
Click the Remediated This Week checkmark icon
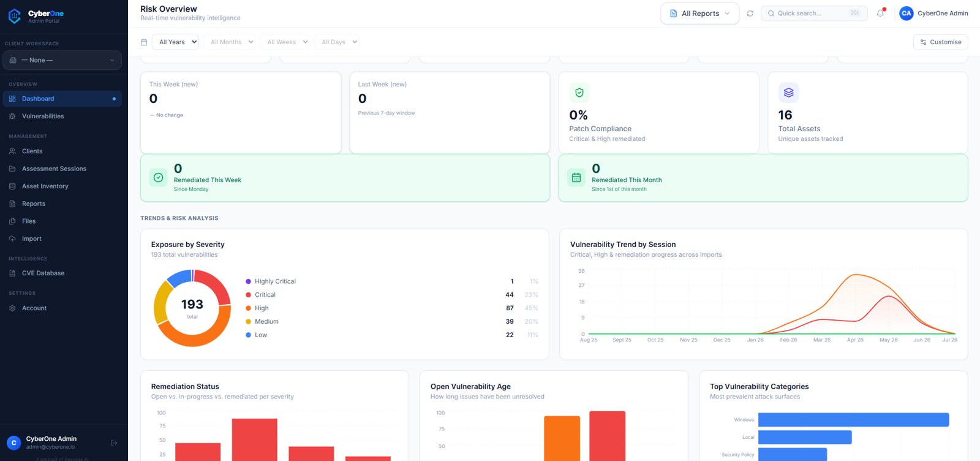click(158, 177)
